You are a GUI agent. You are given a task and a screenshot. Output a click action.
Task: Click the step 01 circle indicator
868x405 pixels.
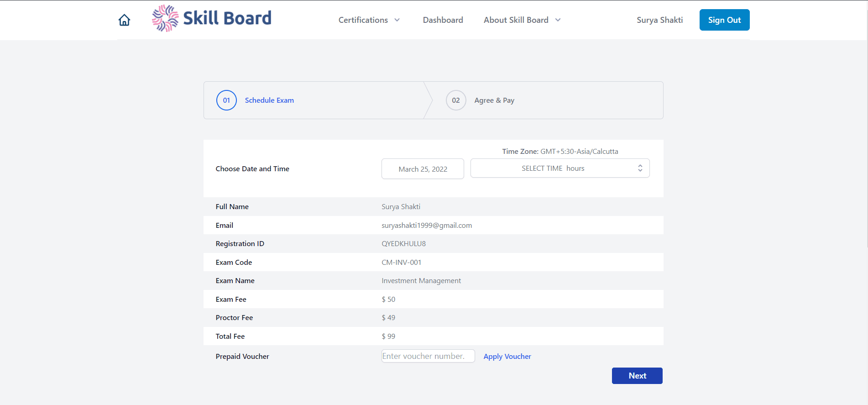pos(226,100)
